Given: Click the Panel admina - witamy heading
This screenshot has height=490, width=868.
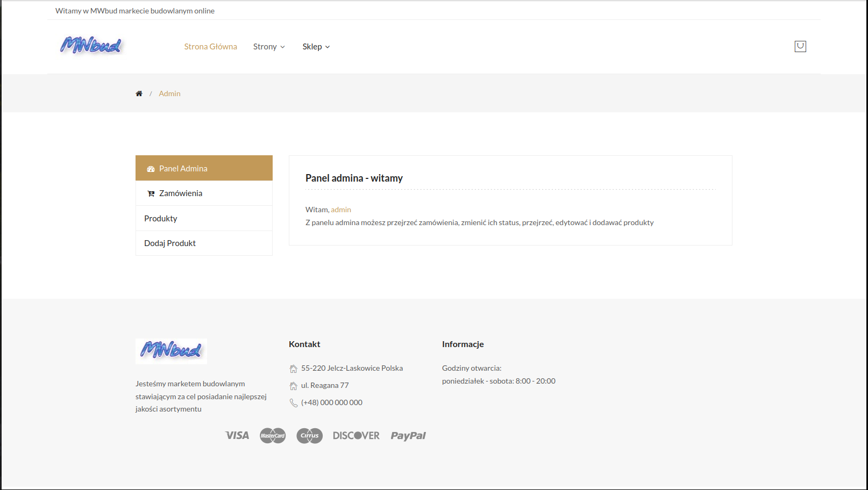Looking at the screenshot, I should (354, 178).
